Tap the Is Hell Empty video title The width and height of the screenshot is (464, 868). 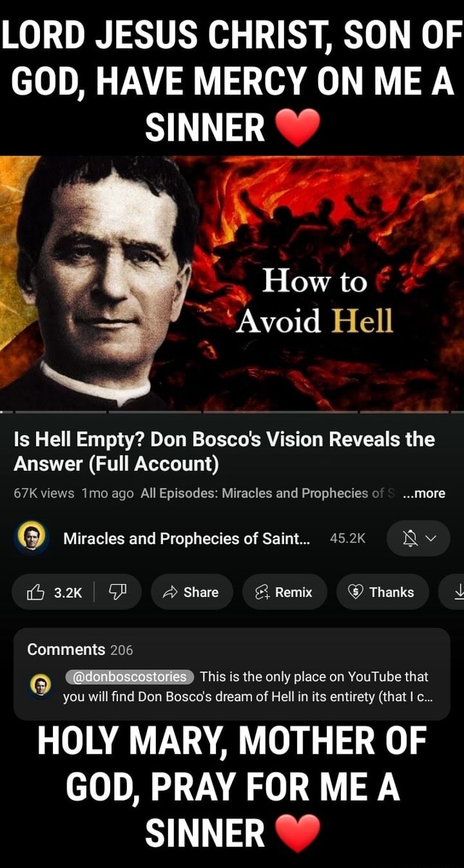pyautogui.click(x=224, y=451)
